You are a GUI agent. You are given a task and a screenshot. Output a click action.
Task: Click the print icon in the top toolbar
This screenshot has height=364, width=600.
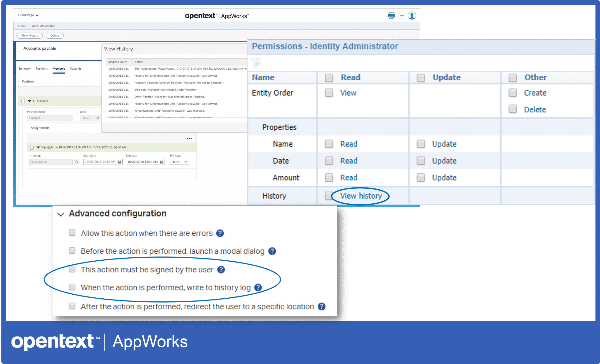coord(391,15)
